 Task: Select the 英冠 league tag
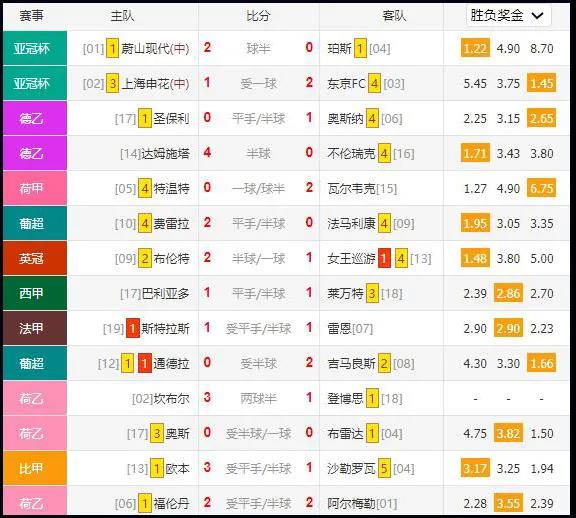tap(35, 258)
